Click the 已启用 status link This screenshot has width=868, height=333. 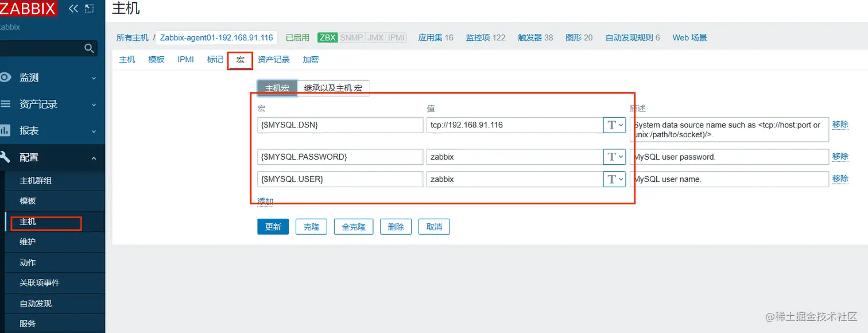click(x=297, y=37)
